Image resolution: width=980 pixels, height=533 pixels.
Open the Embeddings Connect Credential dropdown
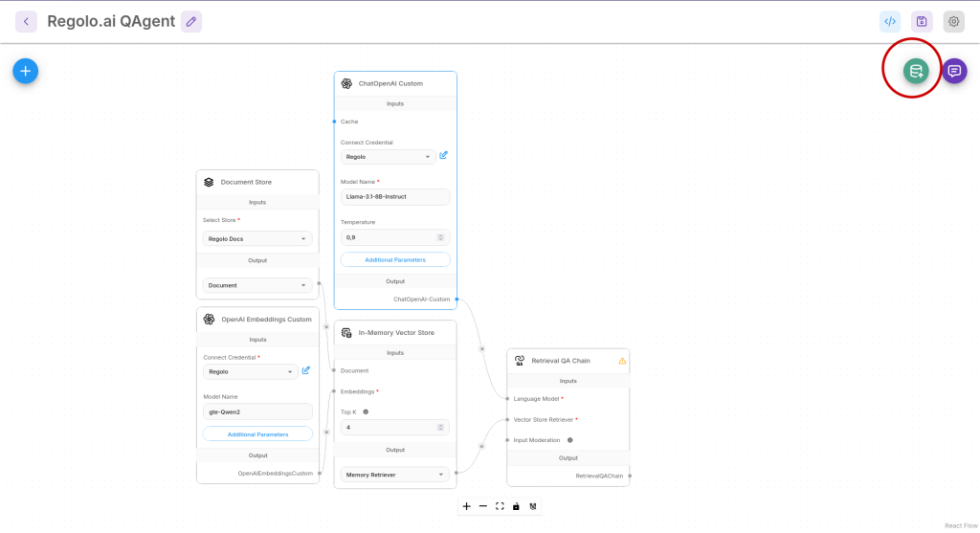click(250, 372)
